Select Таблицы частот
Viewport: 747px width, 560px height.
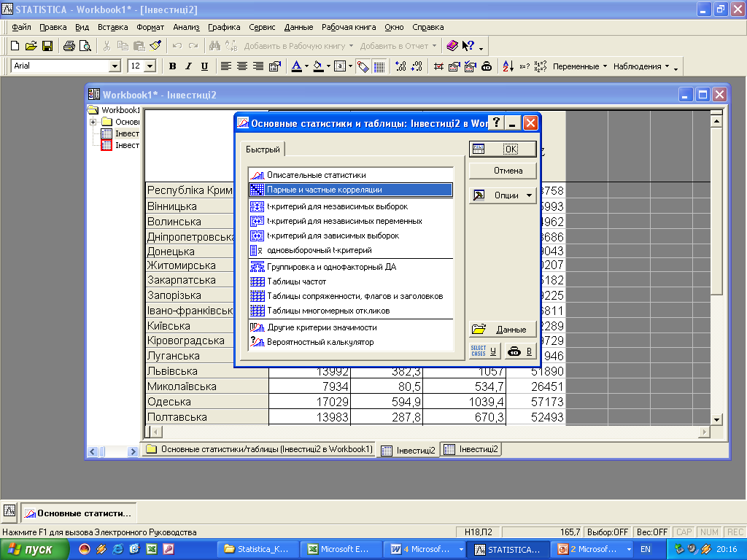click(351, 281)
